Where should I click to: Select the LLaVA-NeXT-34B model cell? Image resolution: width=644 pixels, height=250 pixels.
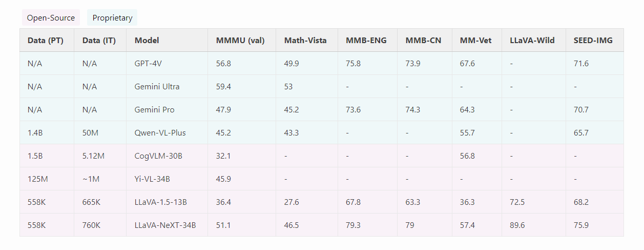point(165,225)
